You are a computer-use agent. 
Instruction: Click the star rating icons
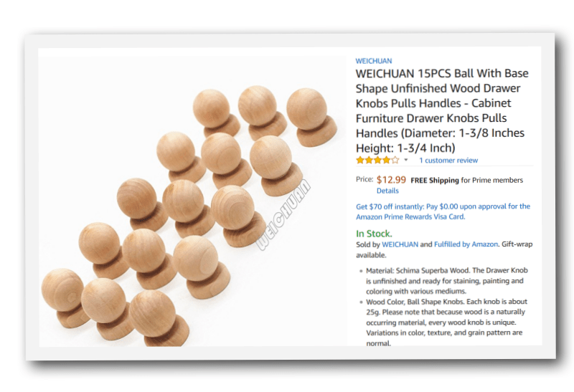377,160
